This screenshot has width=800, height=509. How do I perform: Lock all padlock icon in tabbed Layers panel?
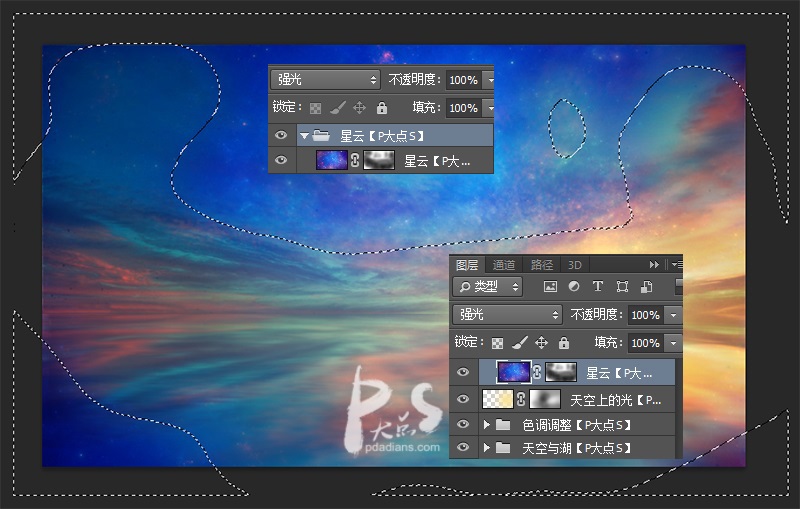pos(564,342)
